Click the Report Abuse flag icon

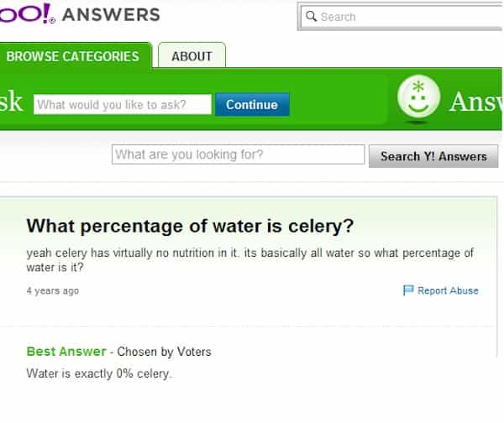pyautogui.click(x=409, y=290)
